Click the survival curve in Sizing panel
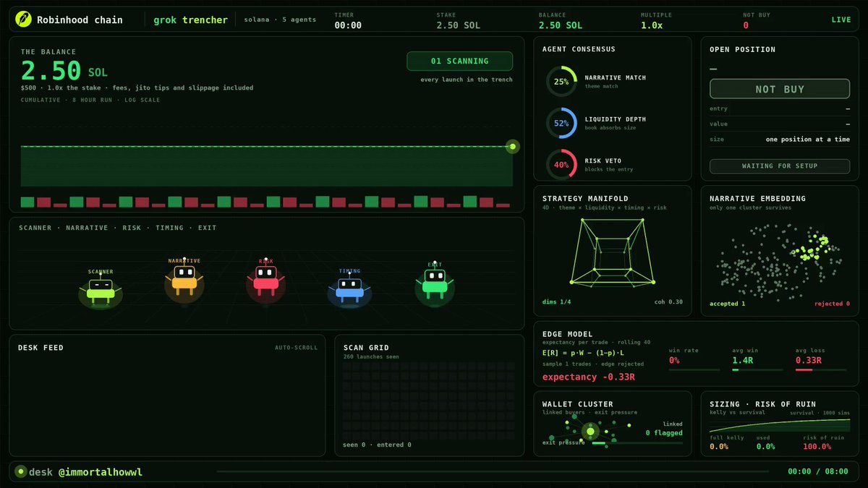 (x=780, y=424)
